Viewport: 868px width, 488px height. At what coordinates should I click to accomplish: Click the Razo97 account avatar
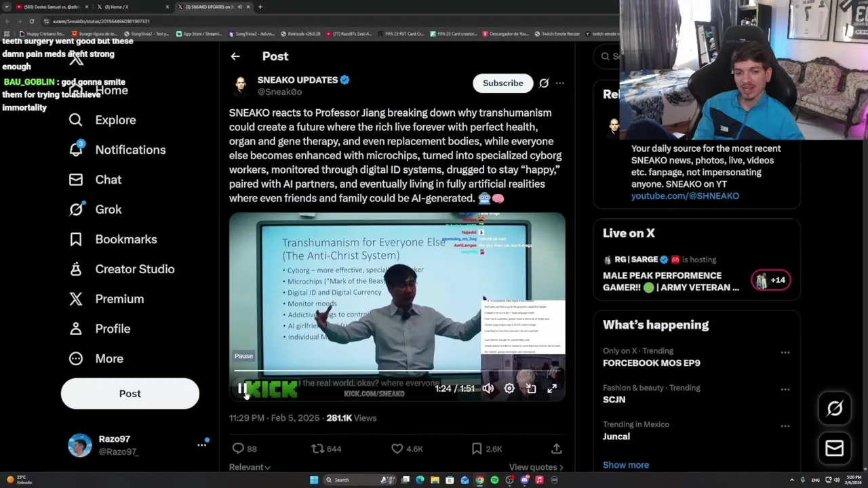[x=80, y=445]
